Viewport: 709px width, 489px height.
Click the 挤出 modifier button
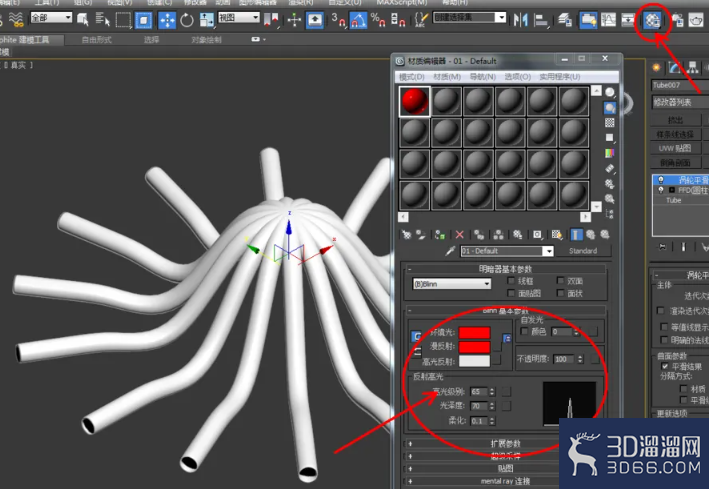tap(676, 120)
